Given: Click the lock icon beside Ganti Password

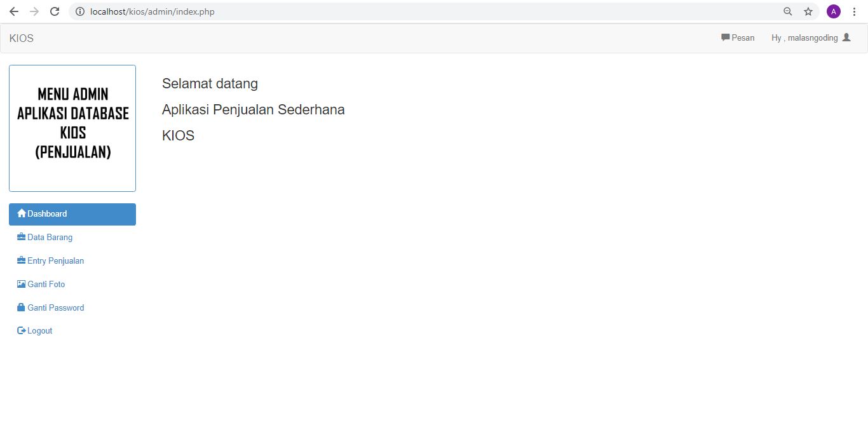Looking at the screenshot, I should point(22,307).
